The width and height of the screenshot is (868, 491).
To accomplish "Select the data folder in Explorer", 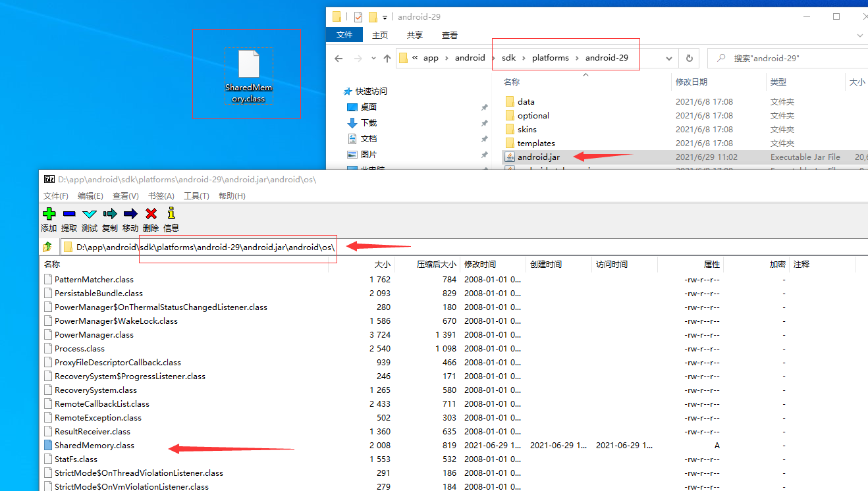I will (526, 101).
